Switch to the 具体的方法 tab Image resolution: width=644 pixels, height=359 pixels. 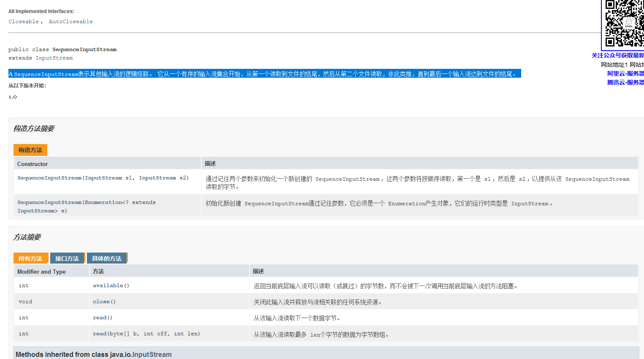click(107, 258)
